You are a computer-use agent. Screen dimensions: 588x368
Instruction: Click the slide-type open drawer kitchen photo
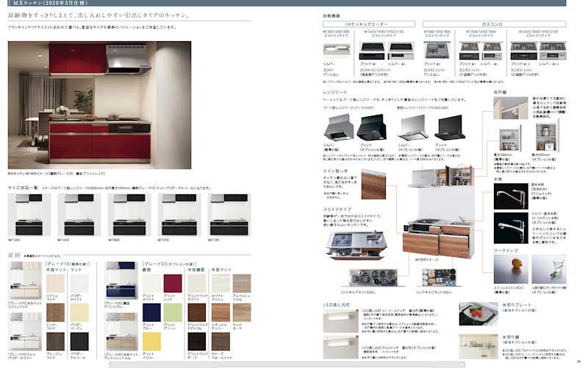[356, 246]
